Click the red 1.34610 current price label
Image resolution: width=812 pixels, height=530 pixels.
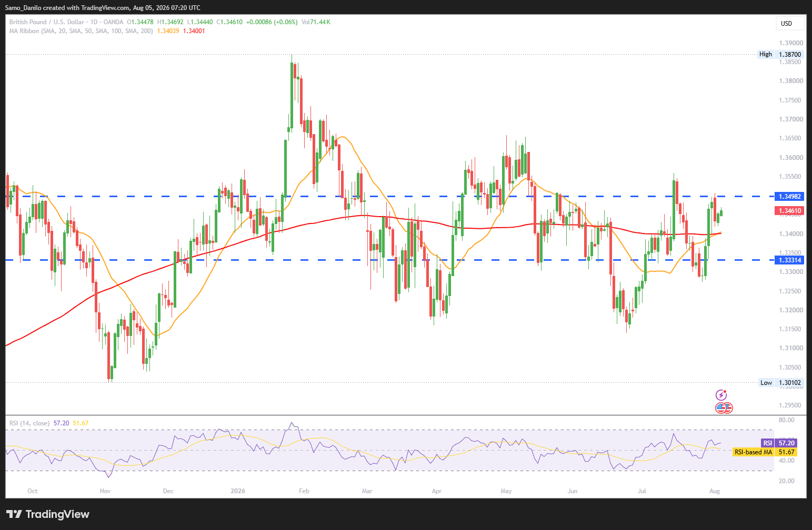point(790,211)
